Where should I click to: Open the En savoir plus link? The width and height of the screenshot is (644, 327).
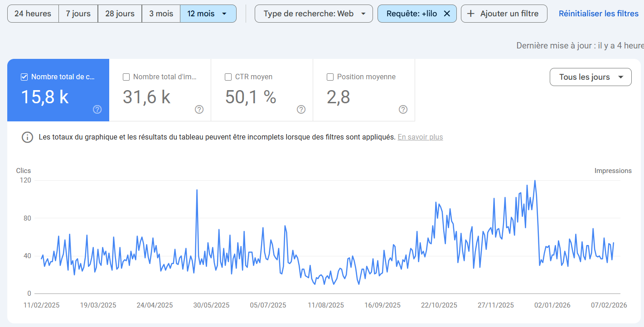coord(420,137)
